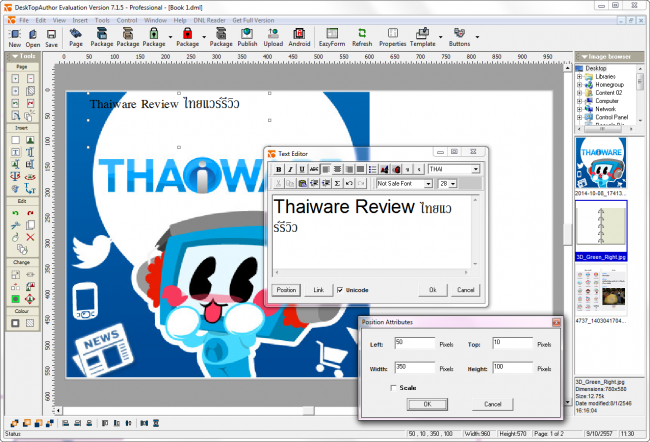Open the Insert menu

(80, 20)
